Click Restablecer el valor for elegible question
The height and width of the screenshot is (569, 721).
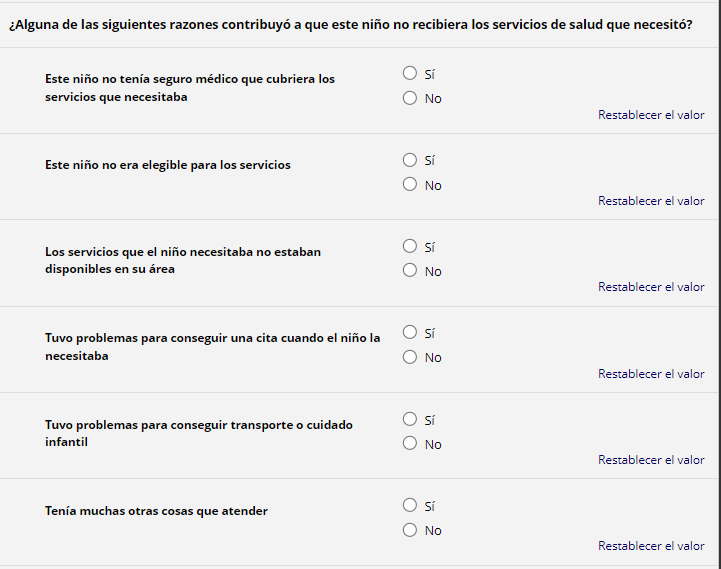tap(651, 201)
